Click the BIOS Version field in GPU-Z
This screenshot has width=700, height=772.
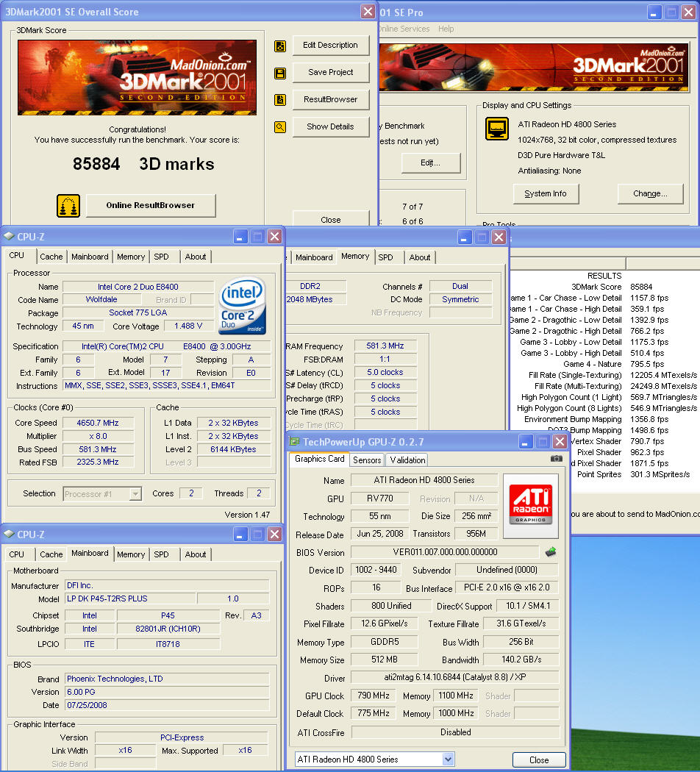click(445, 552)
